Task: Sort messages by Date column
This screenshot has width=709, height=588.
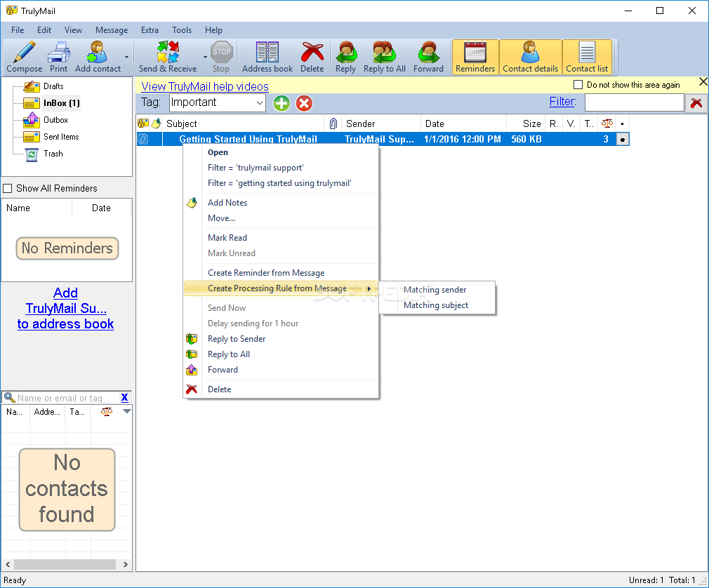Action: [x=463, y=123]
